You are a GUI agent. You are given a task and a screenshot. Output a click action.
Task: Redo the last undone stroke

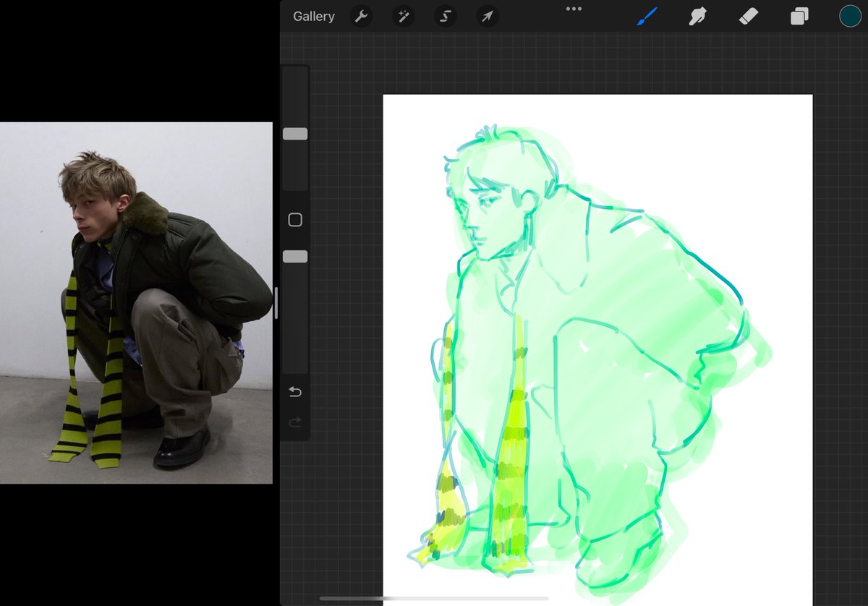[x=295, y=422]
